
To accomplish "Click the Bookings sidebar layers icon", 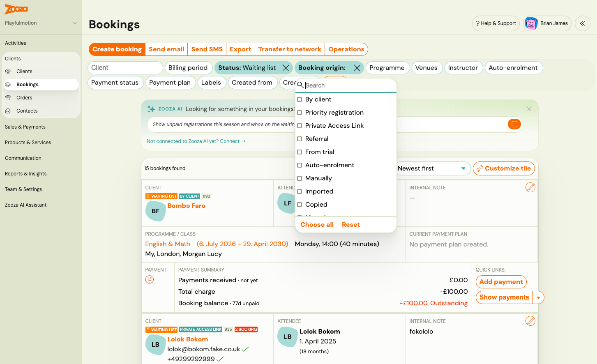I will point(8,85).
